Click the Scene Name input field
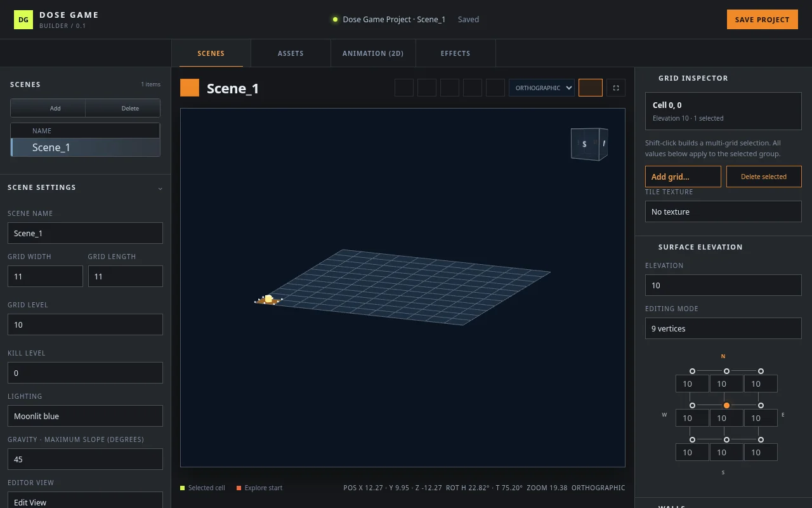This screenshot has height=508, width=812. click(85, 233)
